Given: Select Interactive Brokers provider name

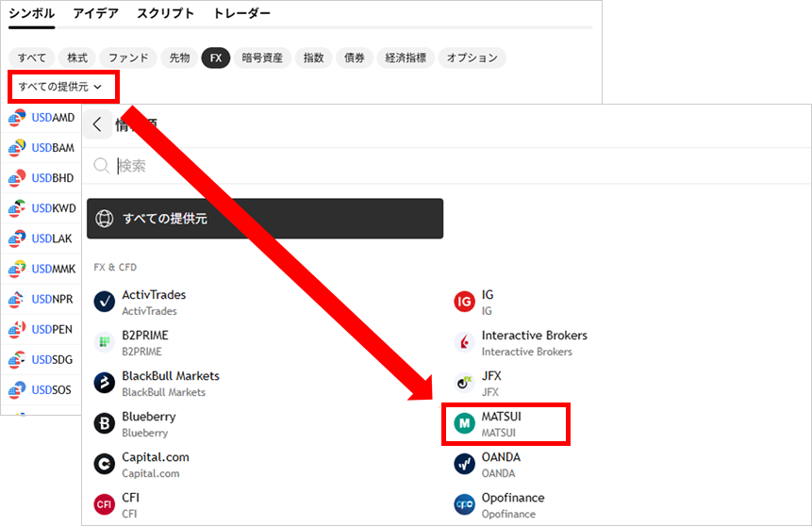Looking at the screenshot, I should tap(535, 336).
